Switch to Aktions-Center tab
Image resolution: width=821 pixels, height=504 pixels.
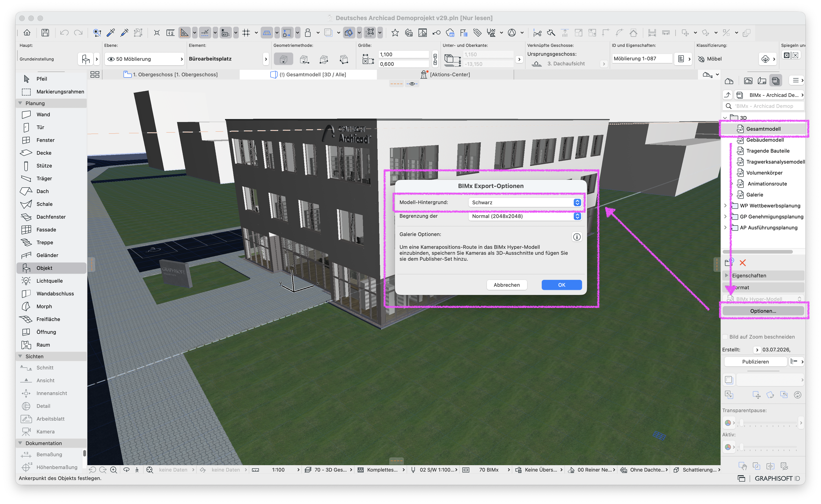(445, 75)
